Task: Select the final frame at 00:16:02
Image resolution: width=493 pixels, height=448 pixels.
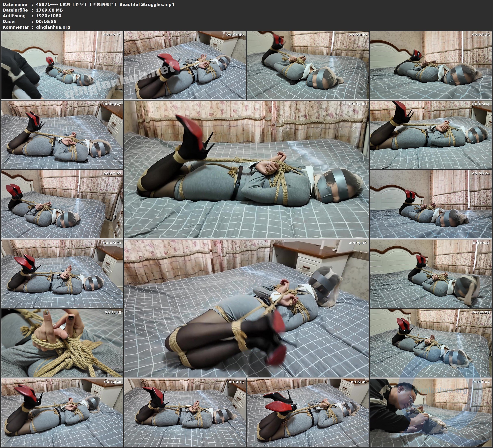Action: point(431,412)
